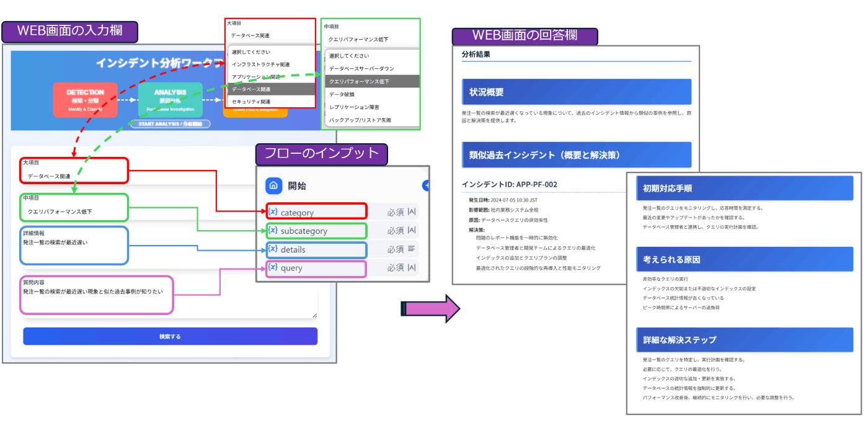Click the 初期対応手順 section header
Image resolution: width=868 pixels, height=431 pixels.
point(745,188)
